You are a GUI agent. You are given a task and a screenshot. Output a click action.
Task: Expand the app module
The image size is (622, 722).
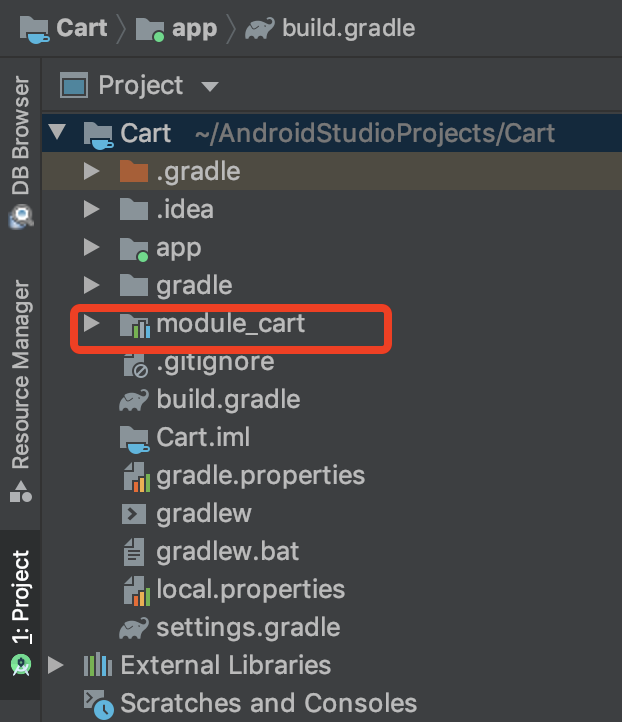92,247
